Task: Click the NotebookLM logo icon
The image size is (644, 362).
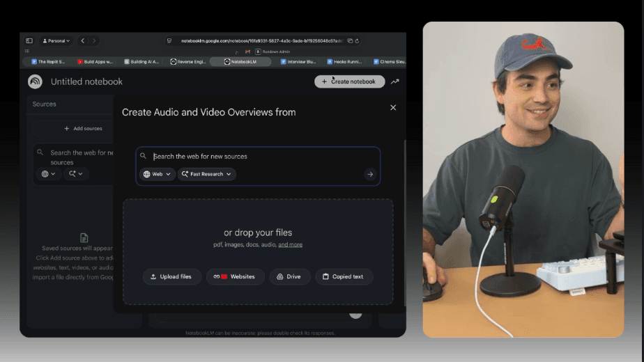Action: coord(35,81)
